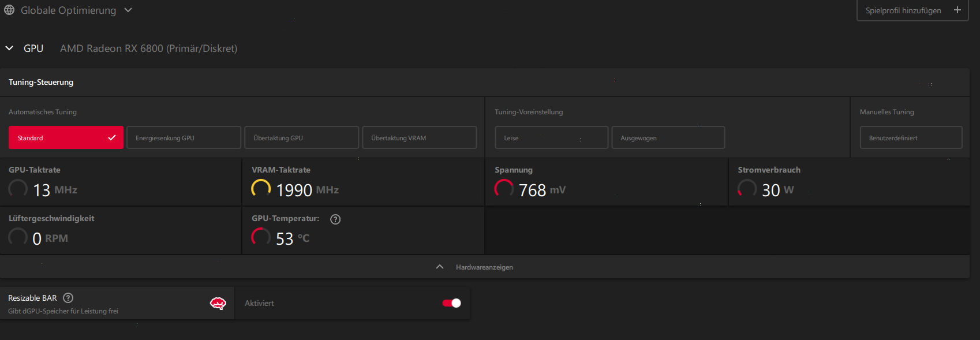Screen dimensions: 980x340
Task: Click the Tuning-Steuerung header
Action: [41, 82]
